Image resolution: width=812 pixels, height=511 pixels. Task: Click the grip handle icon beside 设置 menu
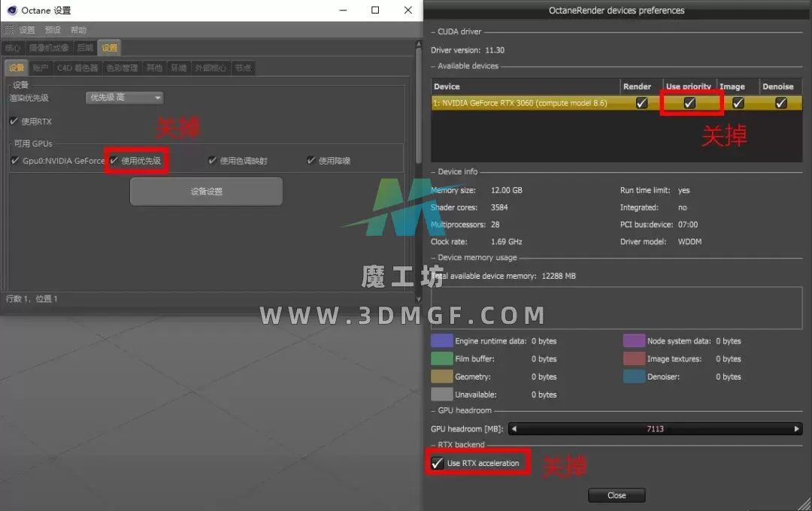(x=9, y=30)
